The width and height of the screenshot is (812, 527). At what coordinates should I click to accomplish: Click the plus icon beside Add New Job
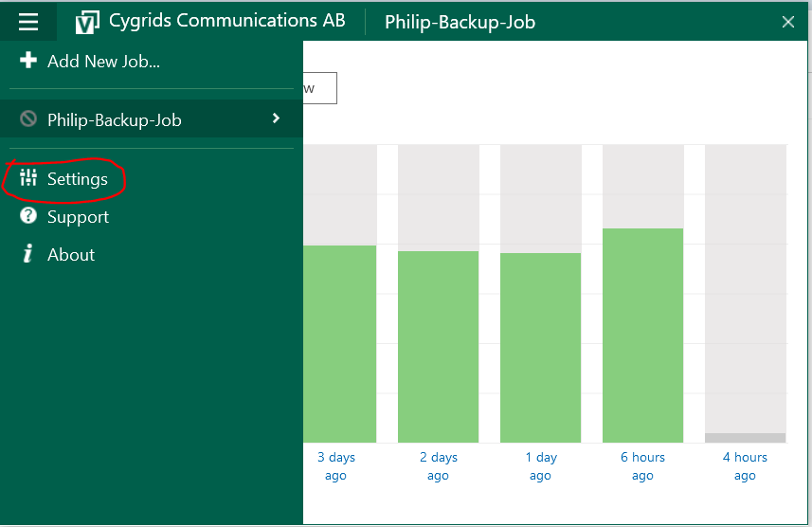pos(28,61)
